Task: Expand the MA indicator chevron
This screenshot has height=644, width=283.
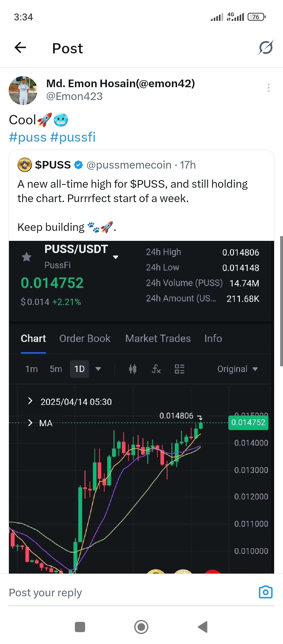Action: pos(30,423)
